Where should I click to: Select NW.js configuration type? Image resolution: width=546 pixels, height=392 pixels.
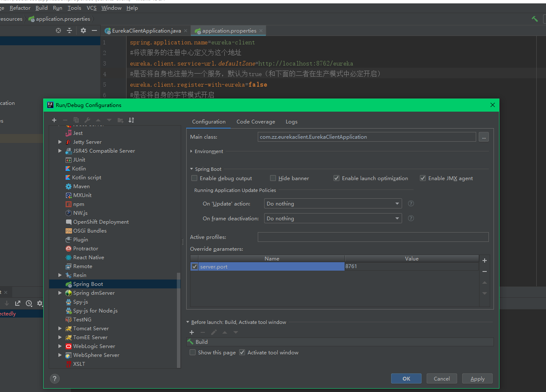[80, 213]
